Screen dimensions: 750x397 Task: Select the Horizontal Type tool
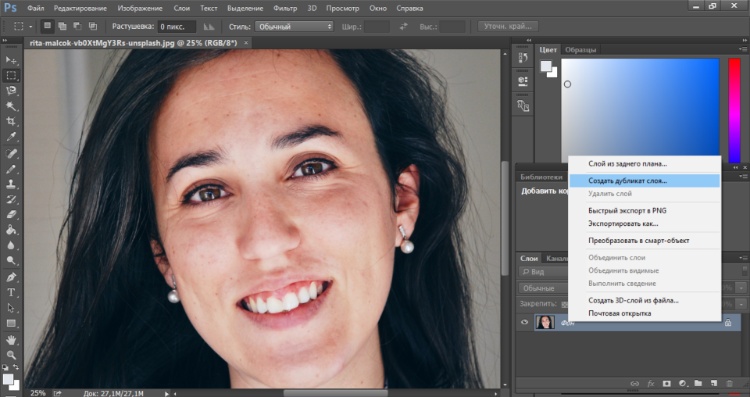coord(11,293)
